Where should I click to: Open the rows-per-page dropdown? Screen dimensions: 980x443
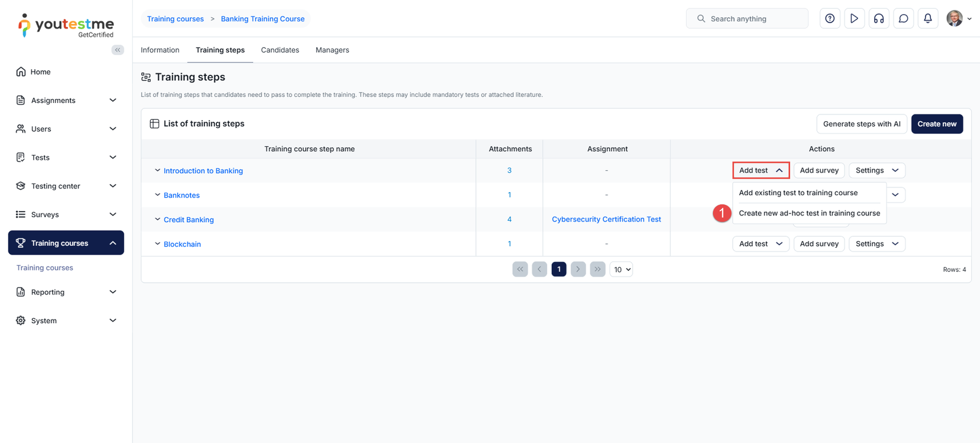click(621, 269)
